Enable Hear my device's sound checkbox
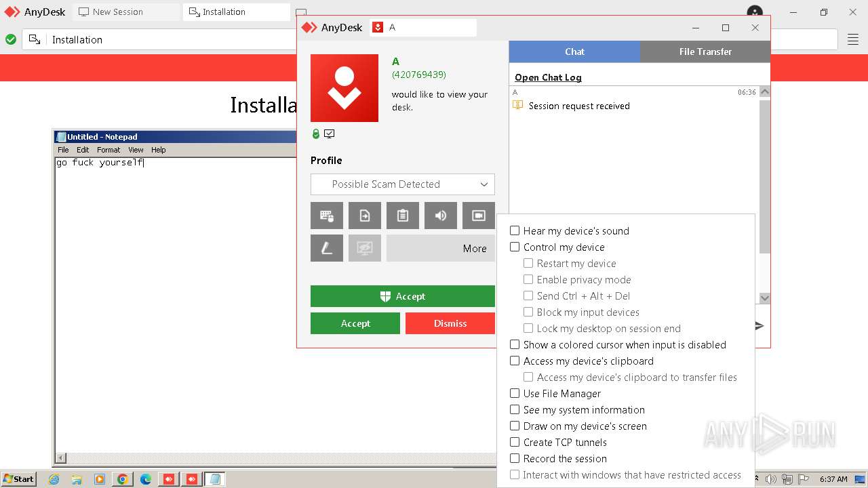Screen dimensions: 868x488 point(515,230)
